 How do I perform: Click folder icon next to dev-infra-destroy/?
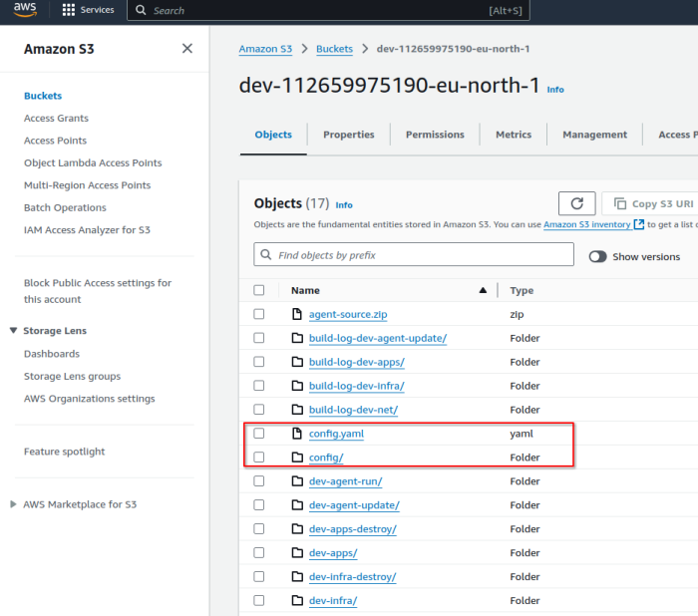click(297, 576)
